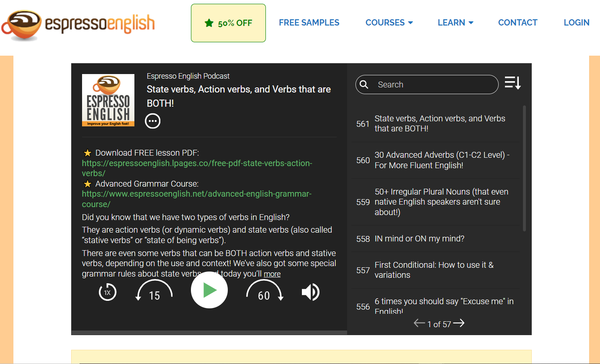Skip forward 60 seconds

pyautogui.click(x=265, y=290)
